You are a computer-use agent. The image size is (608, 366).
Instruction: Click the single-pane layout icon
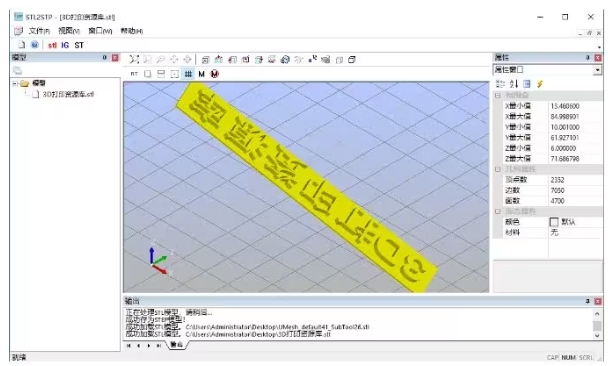(147, 74)
